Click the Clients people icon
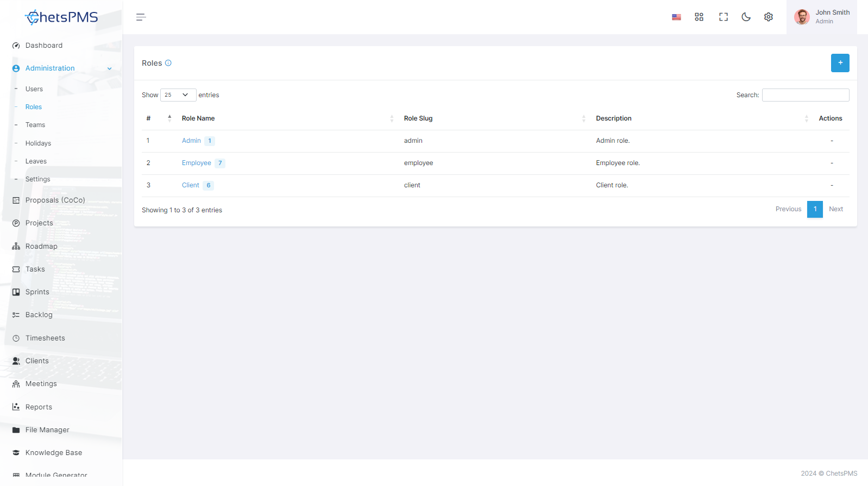The height and width of the screenshot is (486, 868). click(16, 361)
